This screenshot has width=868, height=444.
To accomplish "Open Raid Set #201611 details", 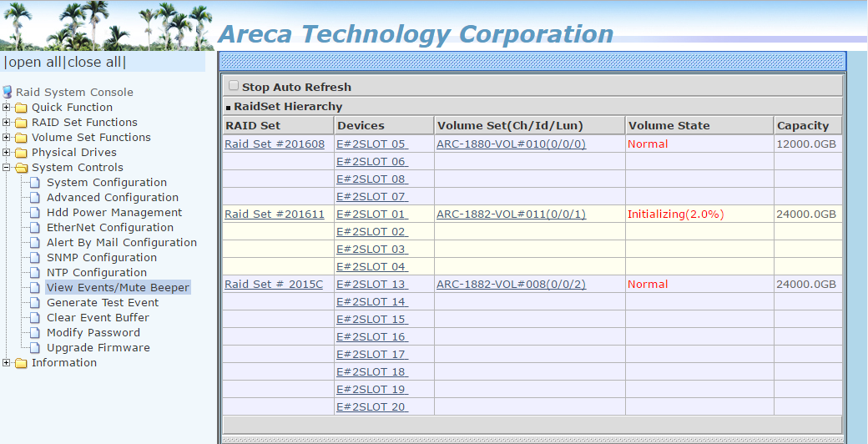I will pos(274,214).
